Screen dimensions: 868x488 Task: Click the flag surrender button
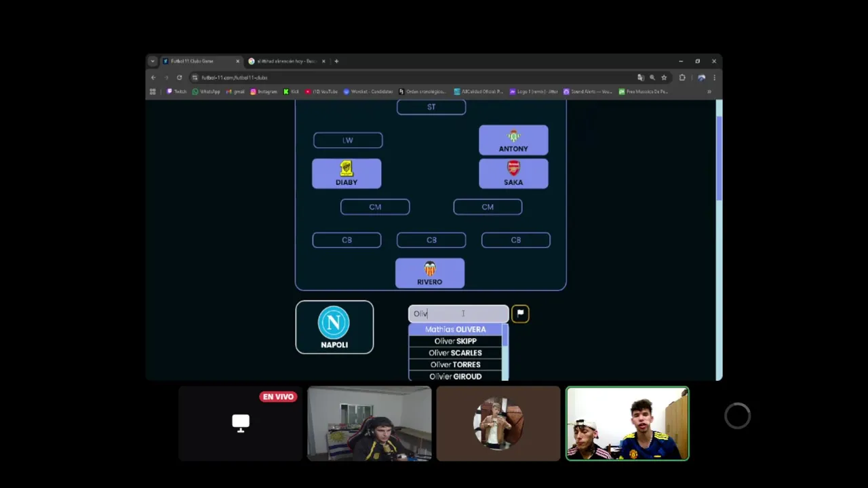coord(520,313)
